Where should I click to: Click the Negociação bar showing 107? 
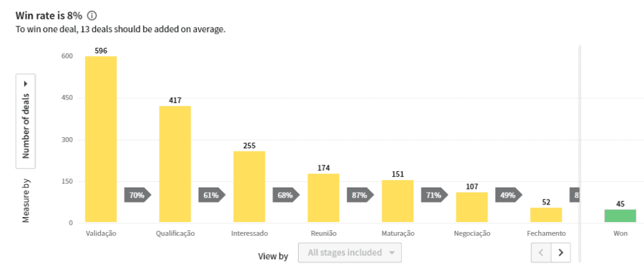(472, 208)
